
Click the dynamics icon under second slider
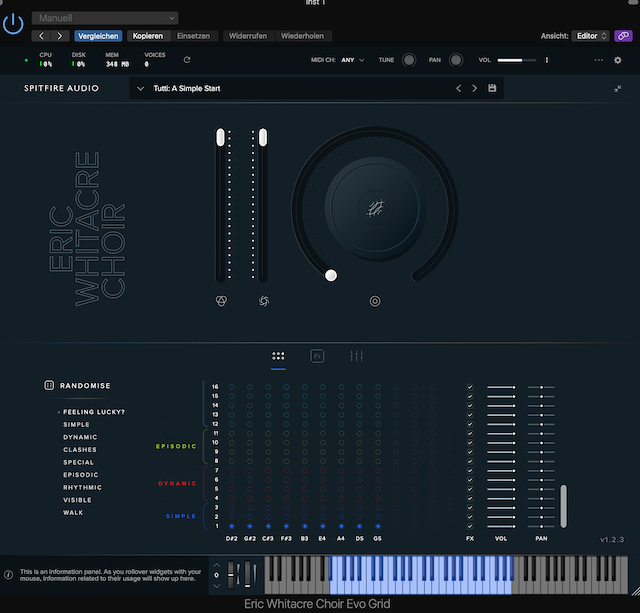coord(264,301)
